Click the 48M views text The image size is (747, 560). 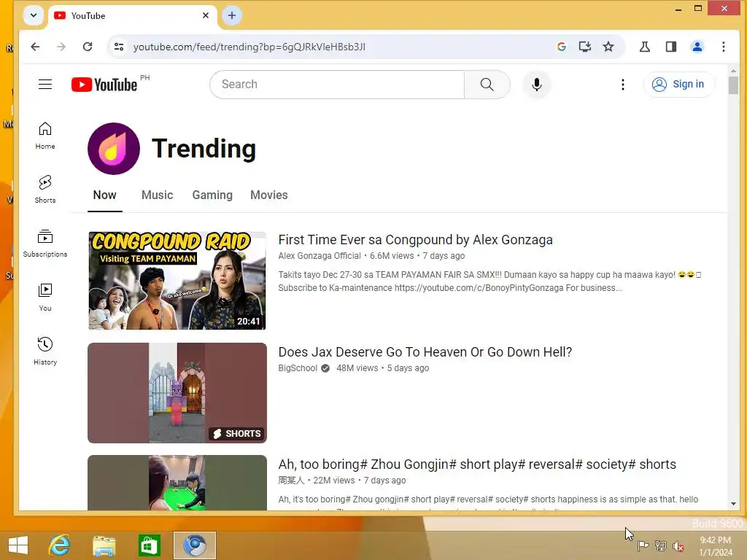[x=357, y=368]
